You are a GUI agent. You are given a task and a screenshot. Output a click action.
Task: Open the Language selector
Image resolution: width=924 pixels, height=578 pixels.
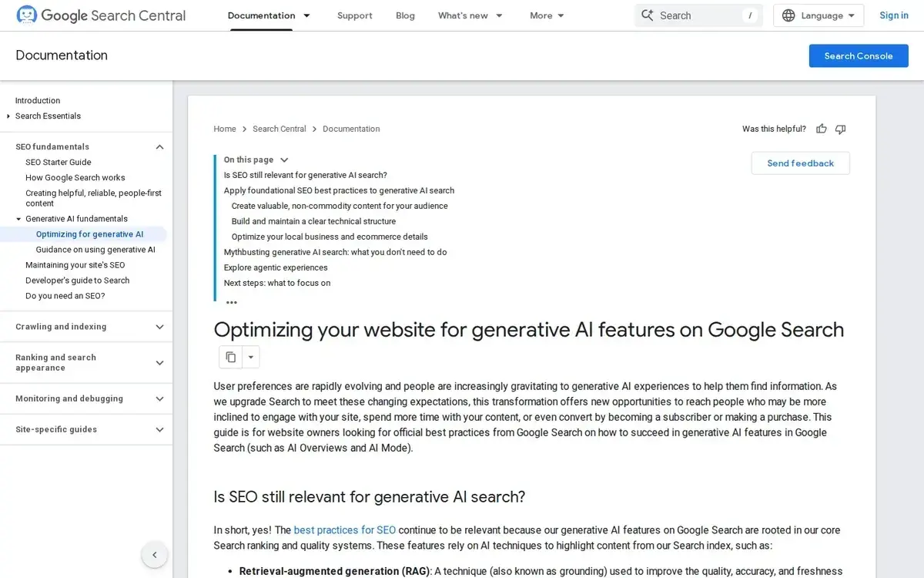[819, 15]
